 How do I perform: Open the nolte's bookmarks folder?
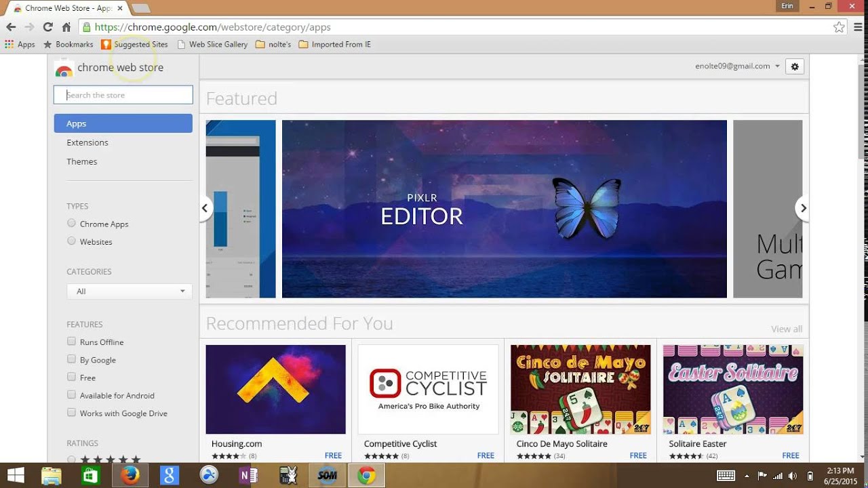coord(273,44)
